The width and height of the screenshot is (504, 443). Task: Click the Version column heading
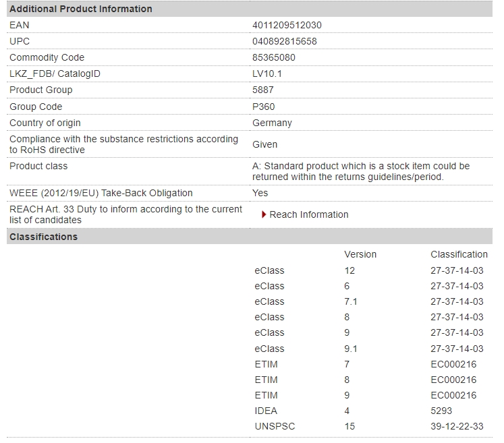360,254
